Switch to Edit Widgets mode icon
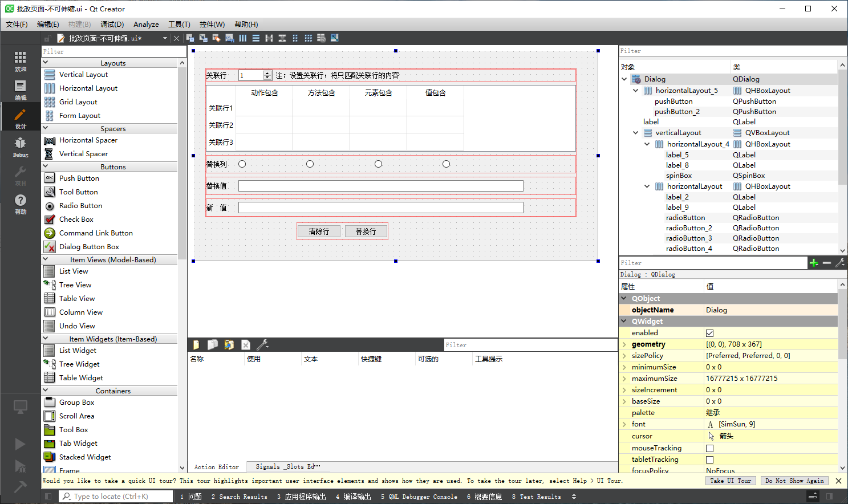Image resolution: width=848 pixels, height=504 pixels. click(x=190, y=38)
